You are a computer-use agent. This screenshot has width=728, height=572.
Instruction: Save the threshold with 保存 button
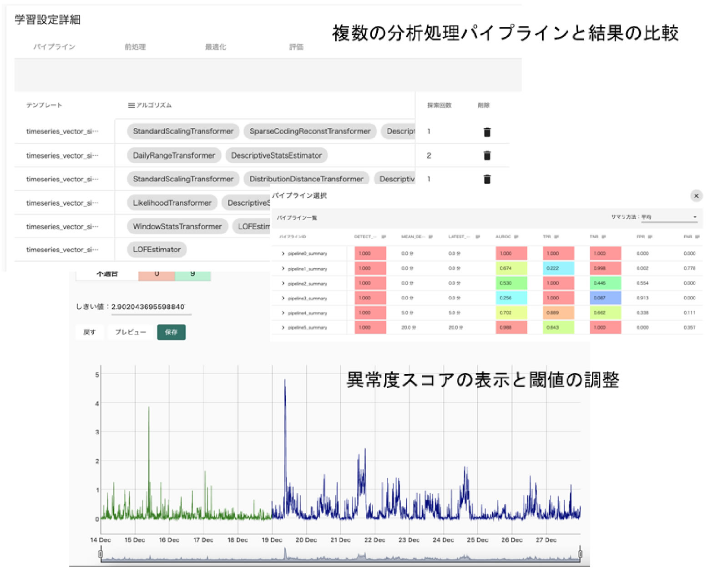tap(171, 332)
